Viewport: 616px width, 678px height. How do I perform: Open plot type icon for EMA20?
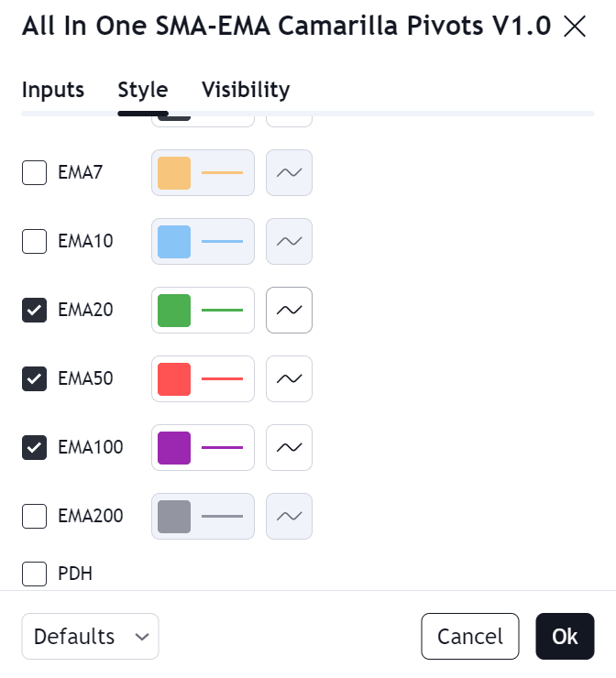point(289,310)
